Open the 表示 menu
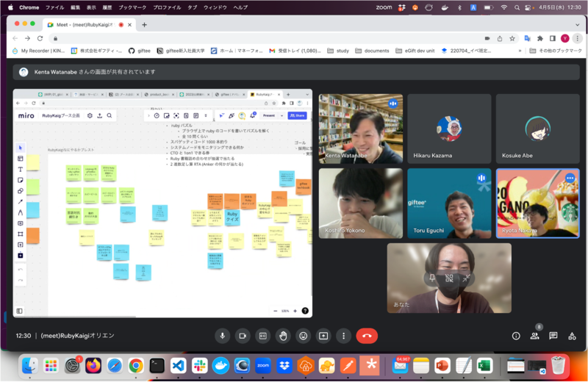 pos(91,7)
